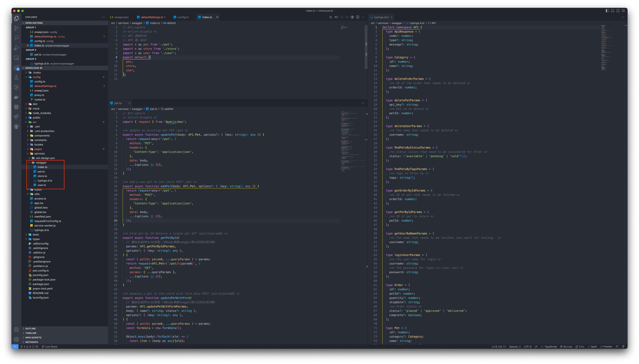Click UTF-8 encoding in status bar
The width and height of the screenshot is (639, 364).
pyautogui.click(x=528, y=347)
